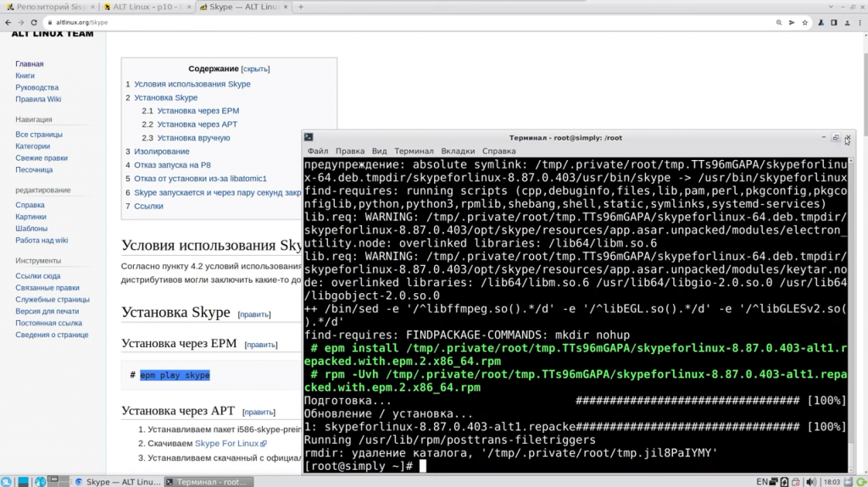Open the Вид menu in terminal
The image size is (868, 487).
(379, 151)
